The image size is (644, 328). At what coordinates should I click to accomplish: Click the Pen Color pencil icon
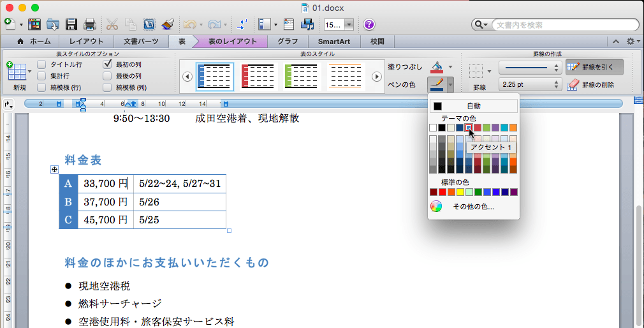click(x=437, y=84)
